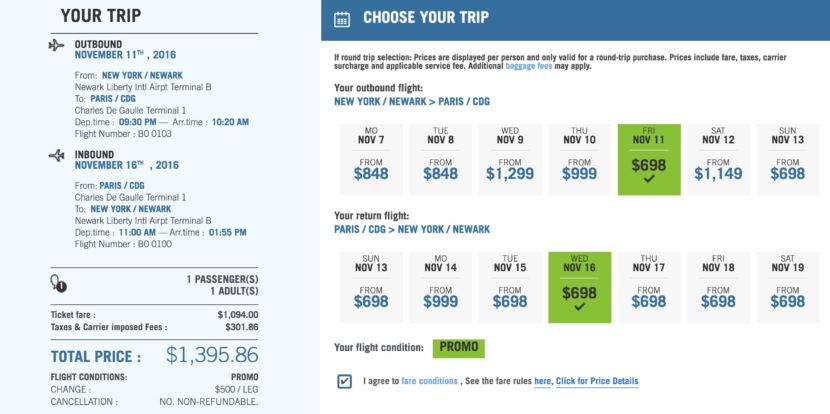Open the baggage fees link
The width and height of the screenshot is (830, 414).
click(x=508, y=69)
